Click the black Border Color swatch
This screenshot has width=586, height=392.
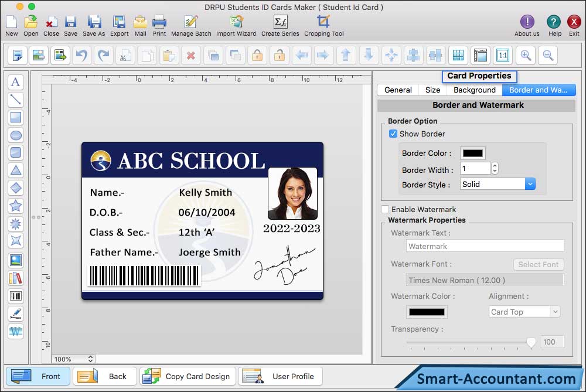point(473,153)
